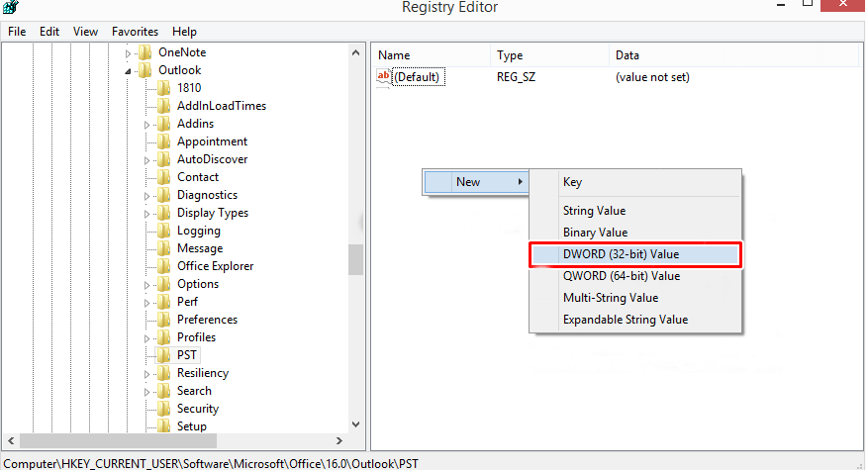Open the Help menu
This screenshot has height=470, width=868.
[x=184, y=32]
